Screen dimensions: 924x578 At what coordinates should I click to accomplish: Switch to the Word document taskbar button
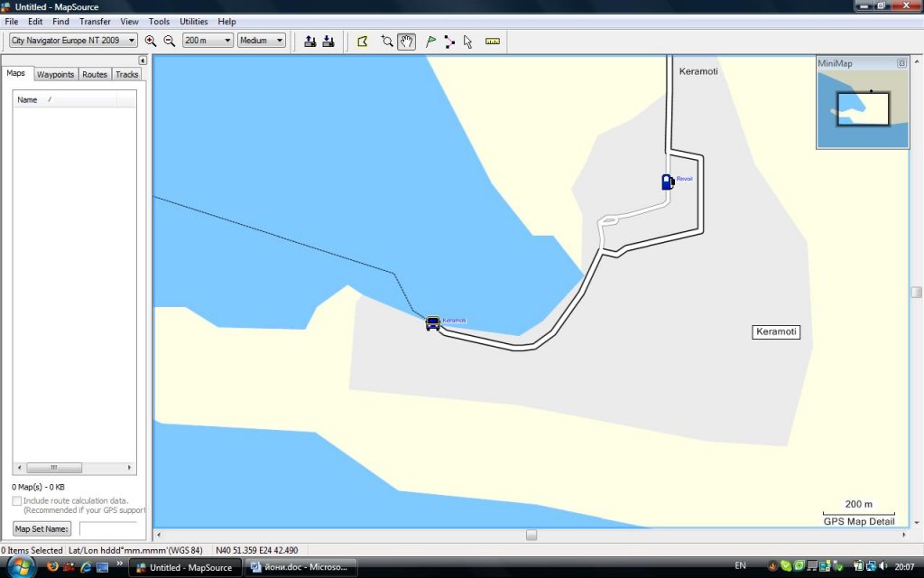(x=300, y=567)
